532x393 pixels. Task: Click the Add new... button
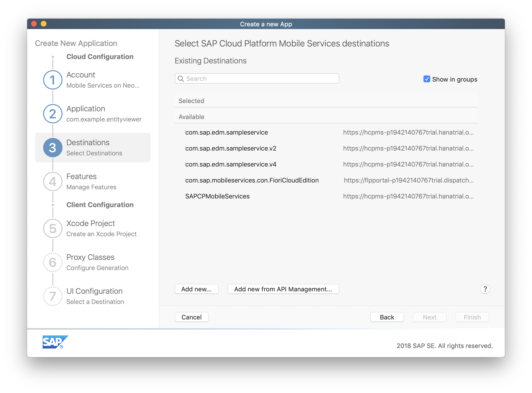[196, 289]
